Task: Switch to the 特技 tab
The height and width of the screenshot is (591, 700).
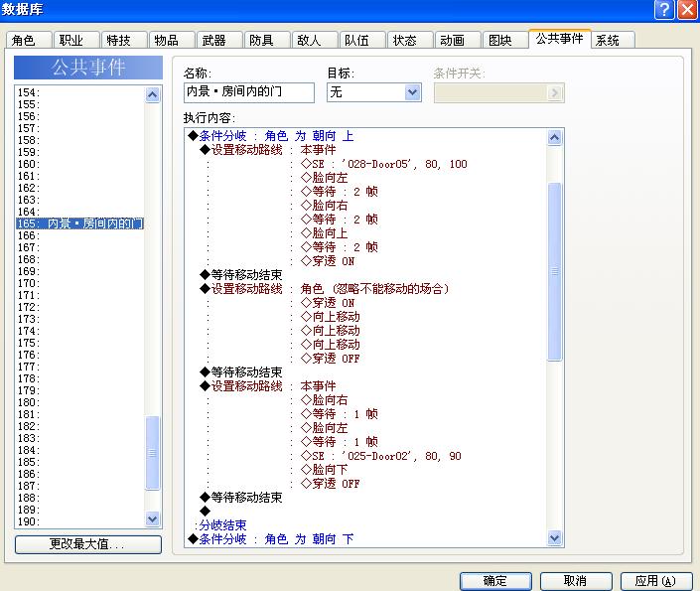Action: click(x=124, y=40)
